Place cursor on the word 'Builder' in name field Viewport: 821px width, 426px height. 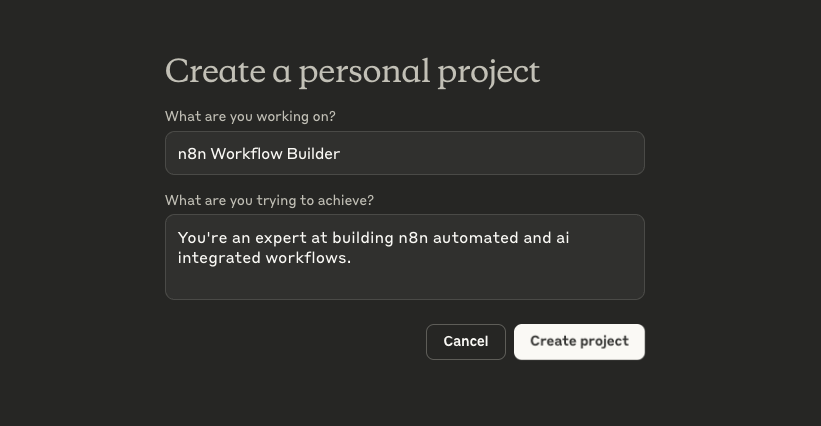pyautogui.click(x=313, y=154)
